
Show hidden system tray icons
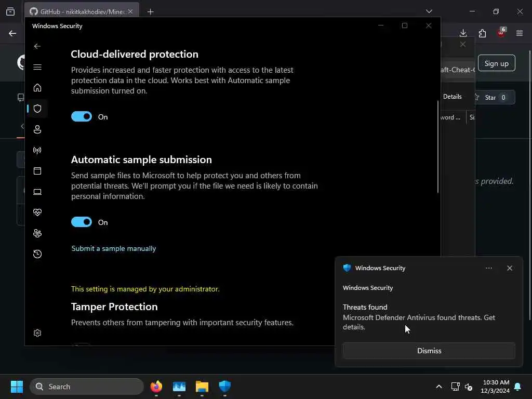point(438,387)
